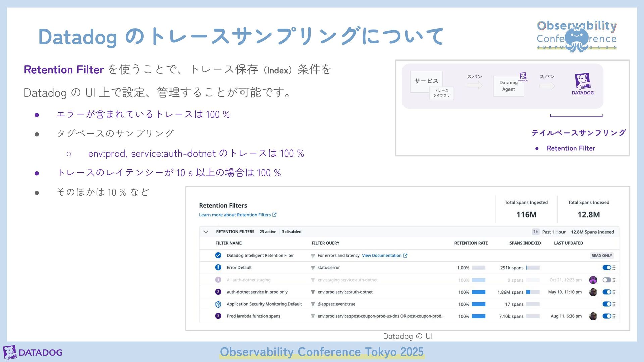
Task: Collapse the Retention Filters section chevron
Action: (x=206, y=232)
